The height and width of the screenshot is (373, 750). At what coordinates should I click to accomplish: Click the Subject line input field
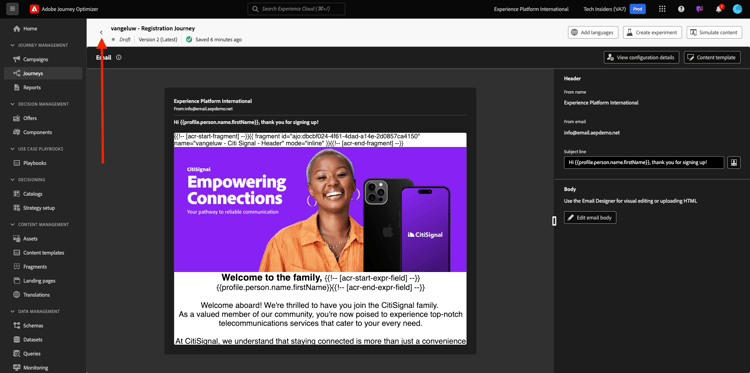pyautogui.click(x=644, y=163)
